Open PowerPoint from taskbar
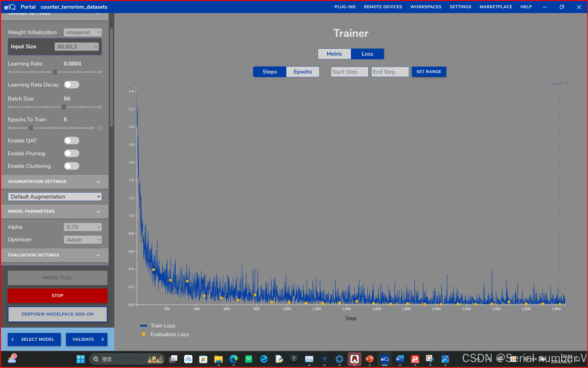588x368 pixels. click(x=369, y=359)
